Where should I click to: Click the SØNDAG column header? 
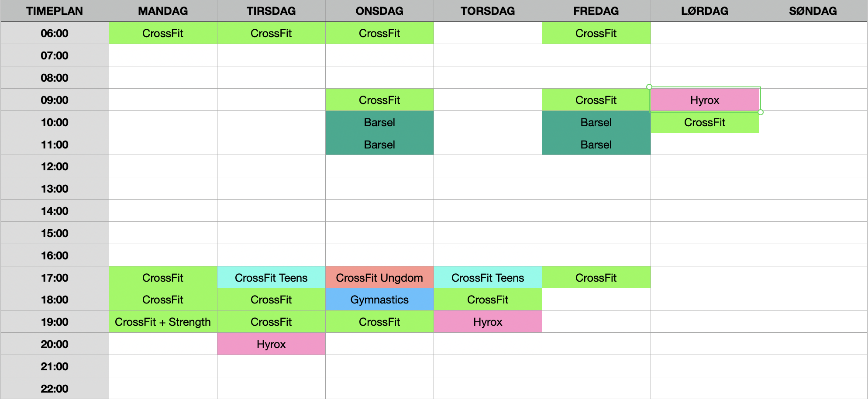[813, 11]
